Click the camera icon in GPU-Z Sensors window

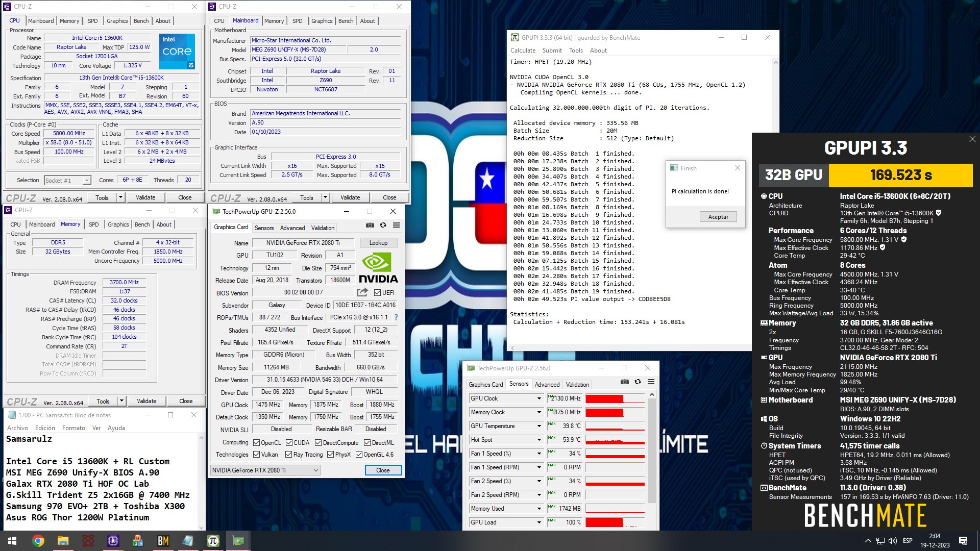pos(625,382)
